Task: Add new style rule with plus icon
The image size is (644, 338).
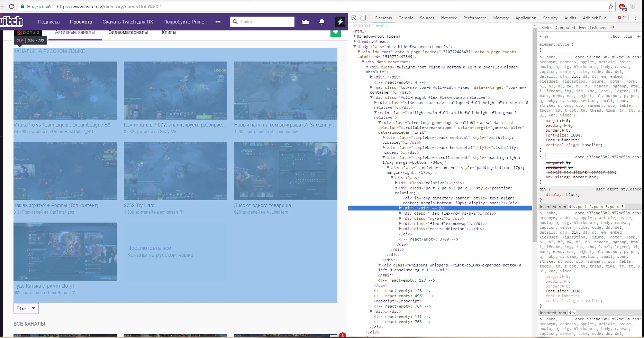Action: (x=638, y=36)
